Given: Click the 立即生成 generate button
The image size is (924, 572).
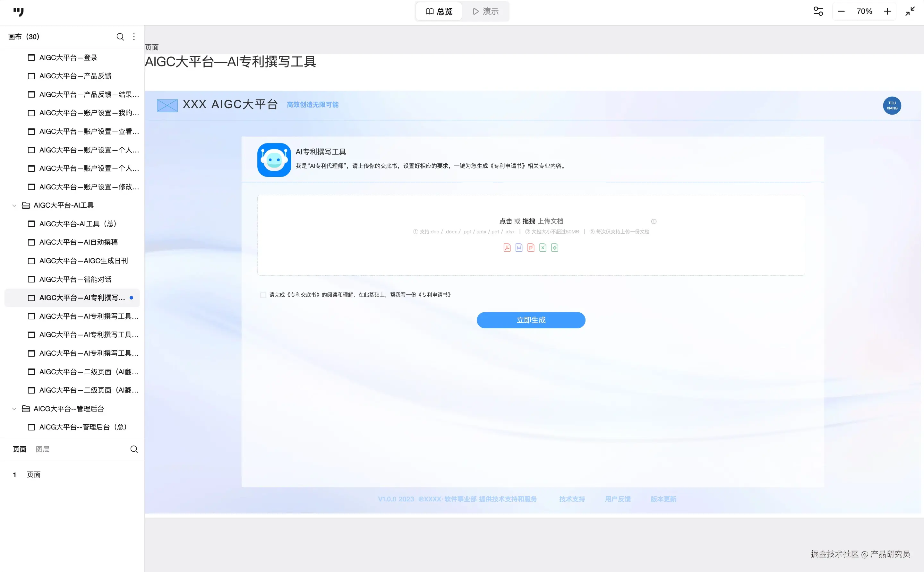Looking at the screenshot, I should click(x=531, y=320).
